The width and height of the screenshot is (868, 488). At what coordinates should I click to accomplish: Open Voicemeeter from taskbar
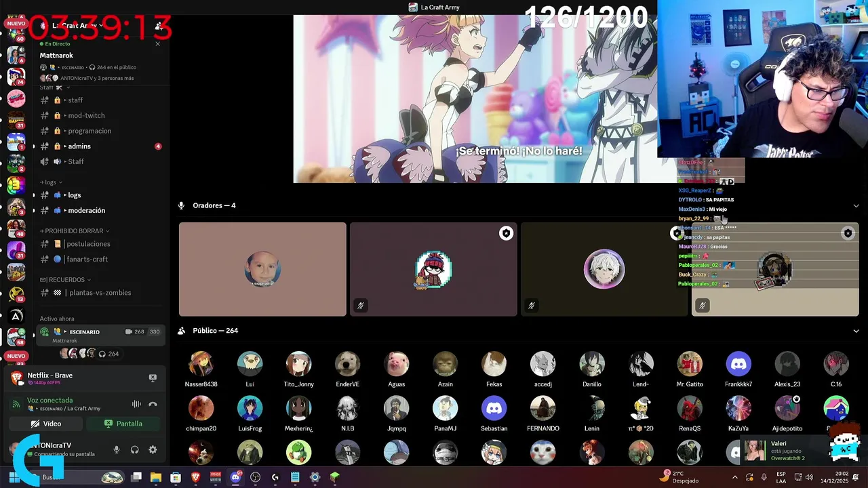point(216,477)
